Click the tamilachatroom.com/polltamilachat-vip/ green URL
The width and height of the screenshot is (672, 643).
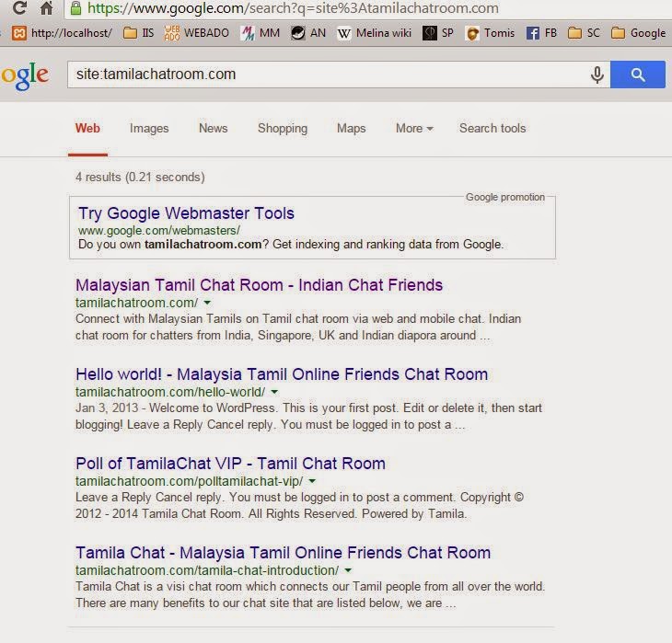click(x=189, y=481)
